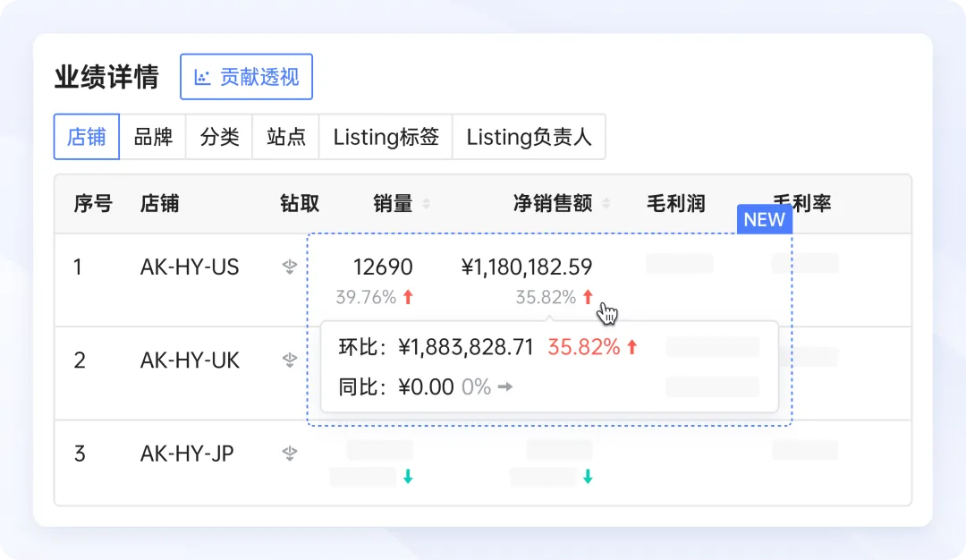Click the grey 0% in tooltip
The height and width of the screenshot is (560, 966).
tap(476, 386)
